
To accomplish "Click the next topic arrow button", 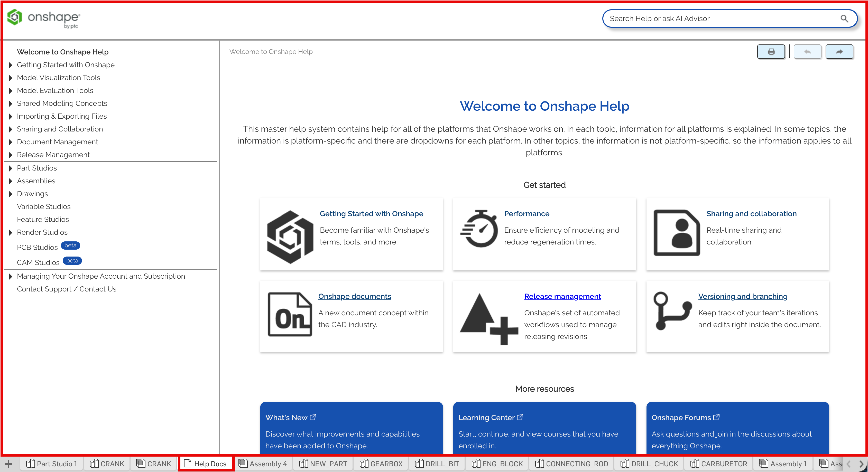I will (x=839, y=52).
